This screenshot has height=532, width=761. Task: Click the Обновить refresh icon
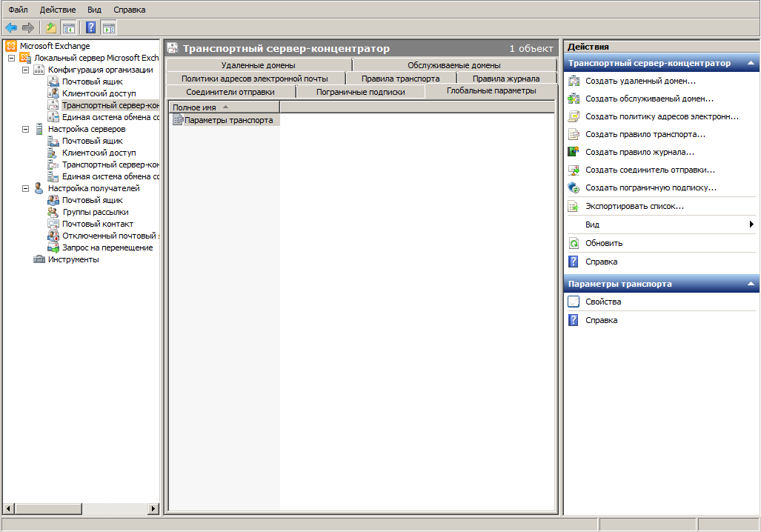[x=574, y=243]
